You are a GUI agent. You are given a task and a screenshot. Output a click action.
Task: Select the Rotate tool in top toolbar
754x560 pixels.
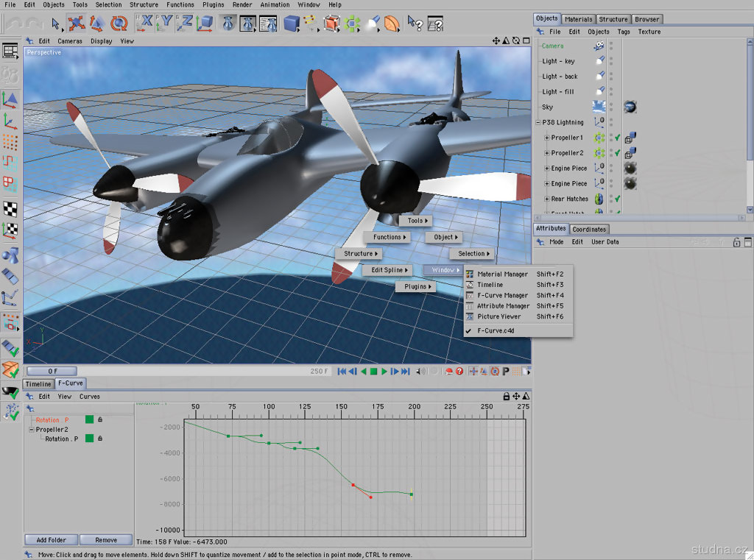119,24
